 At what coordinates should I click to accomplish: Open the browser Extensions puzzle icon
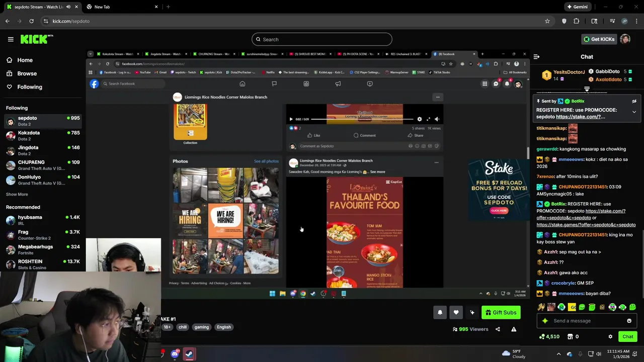(576, 21)
